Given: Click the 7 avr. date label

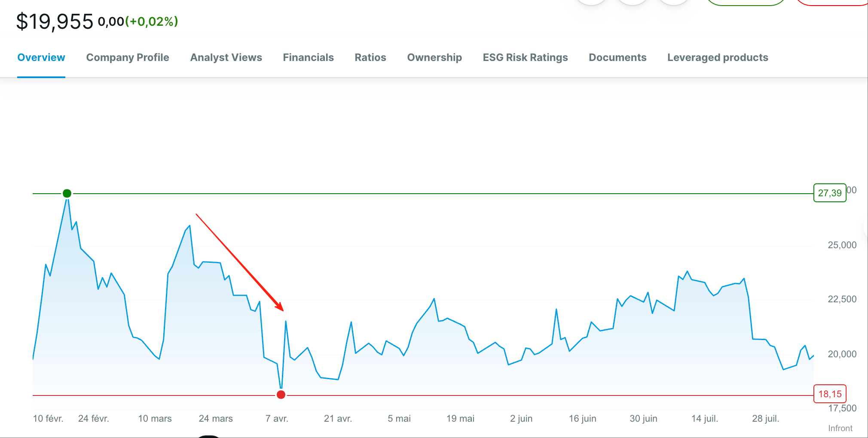Looking at the screenshot, I should [x=277, y=418].
